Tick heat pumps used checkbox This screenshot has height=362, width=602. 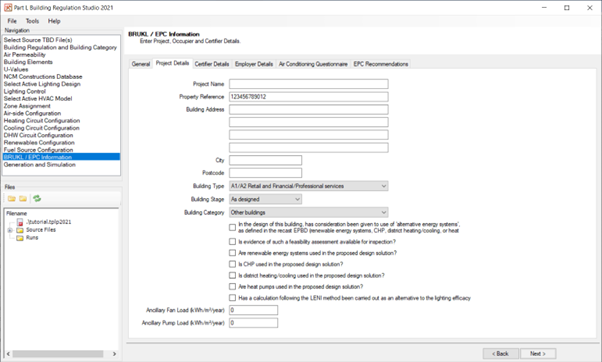point(232,286)
